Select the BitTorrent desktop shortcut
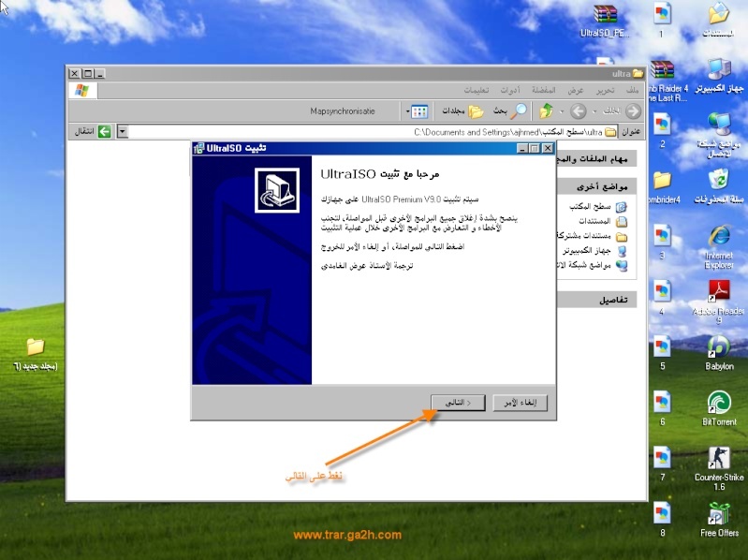The width and height of the screenshot is (748, 560). pyautogui.click(x=719, y=408)
